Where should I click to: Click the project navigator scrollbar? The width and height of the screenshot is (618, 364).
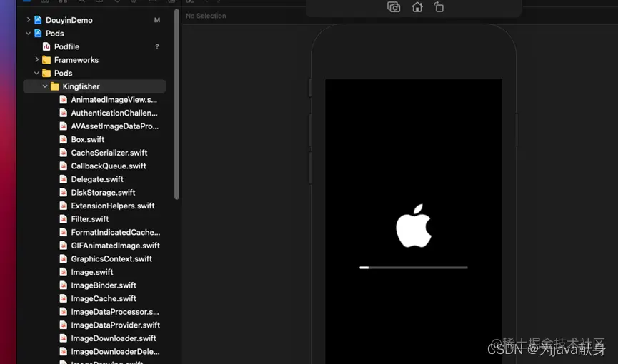coord(176,104)
